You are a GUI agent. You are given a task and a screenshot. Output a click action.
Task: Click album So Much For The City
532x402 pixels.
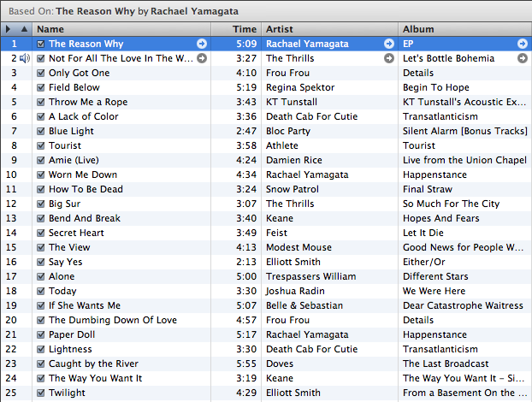(x=452, y=204)
